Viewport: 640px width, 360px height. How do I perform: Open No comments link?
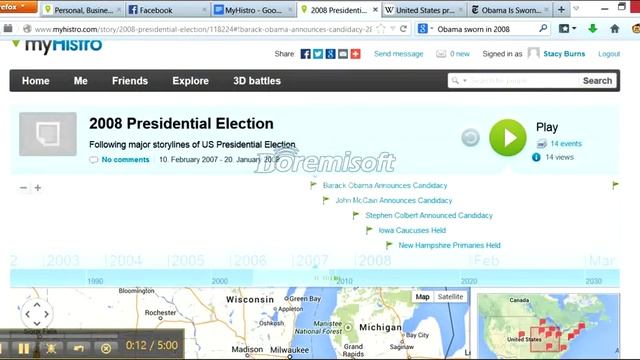(x=125, y=160)
